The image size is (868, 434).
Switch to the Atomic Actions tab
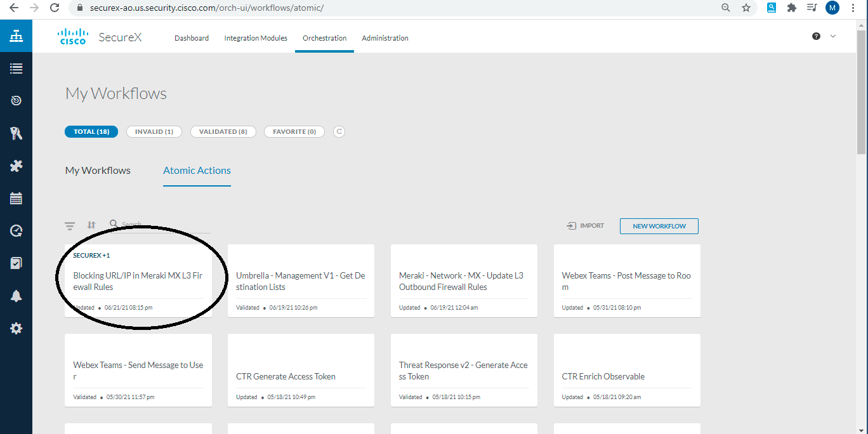tap(197, 171)
